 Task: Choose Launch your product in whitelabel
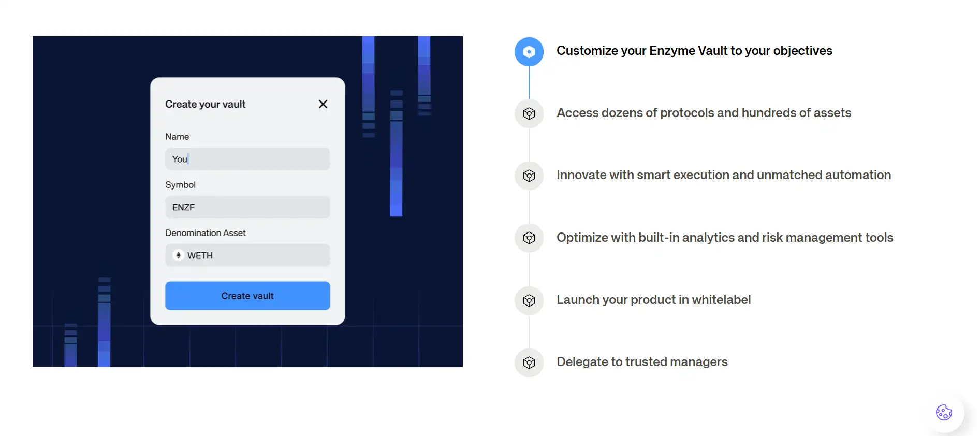pyautogui.click(x=653, y=300)
